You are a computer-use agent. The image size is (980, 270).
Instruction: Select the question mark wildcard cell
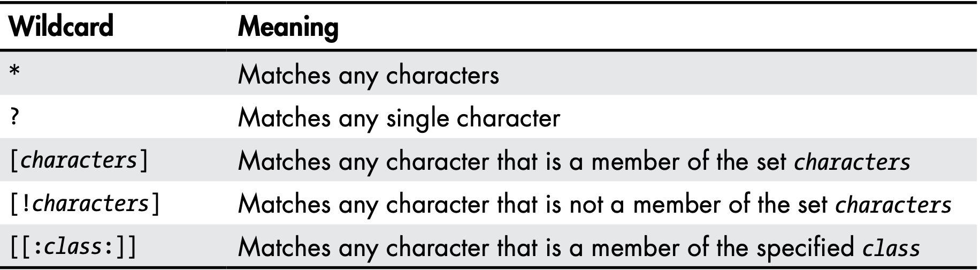coord(14,117)
